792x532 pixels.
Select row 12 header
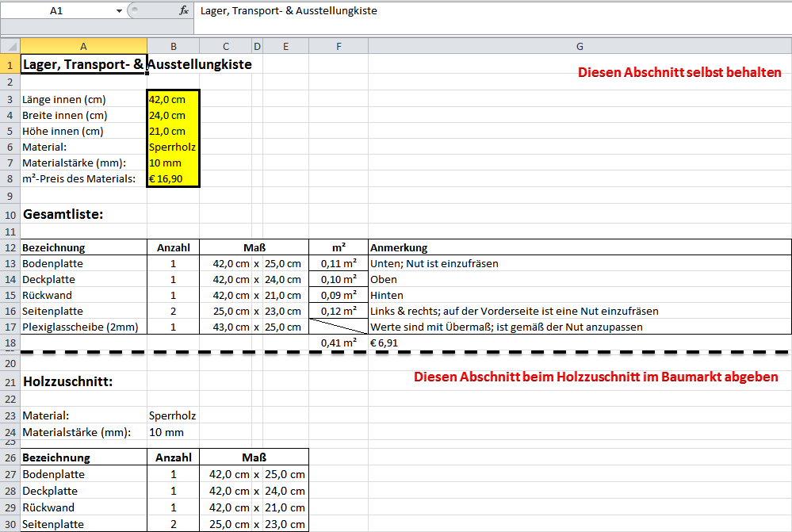click(x=10, y=247)
